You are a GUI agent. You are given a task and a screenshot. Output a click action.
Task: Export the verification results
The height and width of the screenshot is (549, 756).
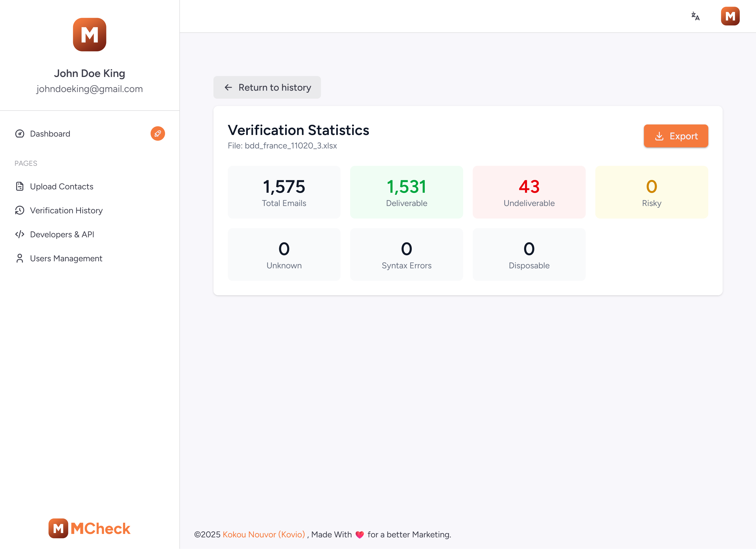tap(676, 136)
